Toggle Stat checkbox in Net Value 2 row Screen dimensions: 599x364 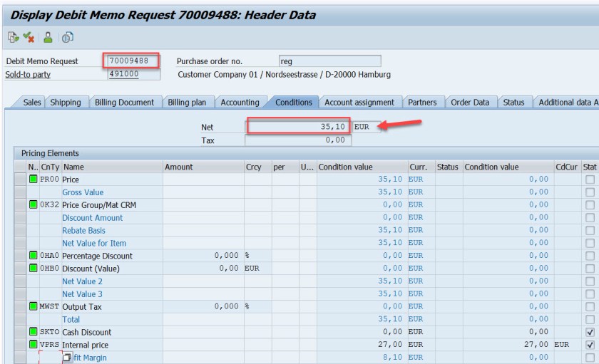click(x=590, y=281)
